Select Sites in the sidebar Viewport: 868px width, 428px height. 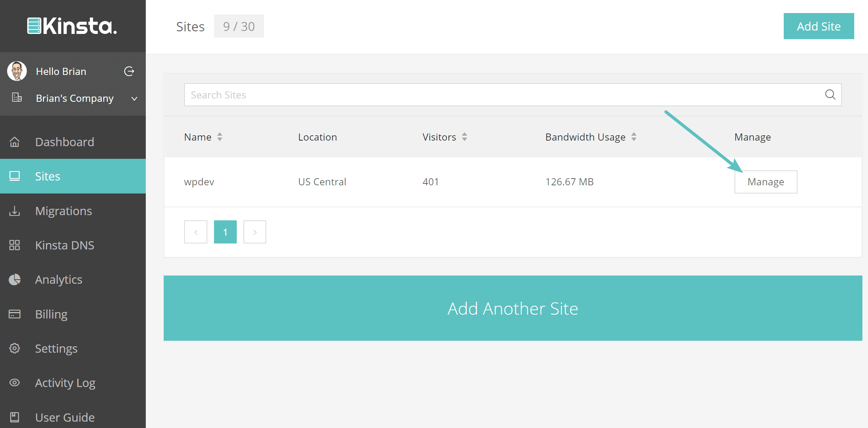tap(73, 176)
